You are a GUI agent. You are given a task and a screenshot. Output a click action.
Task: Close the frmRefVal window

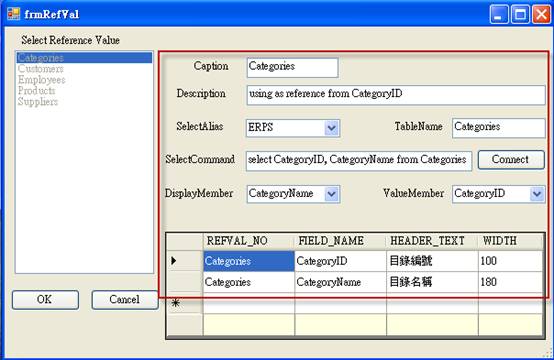click(541, 14)
